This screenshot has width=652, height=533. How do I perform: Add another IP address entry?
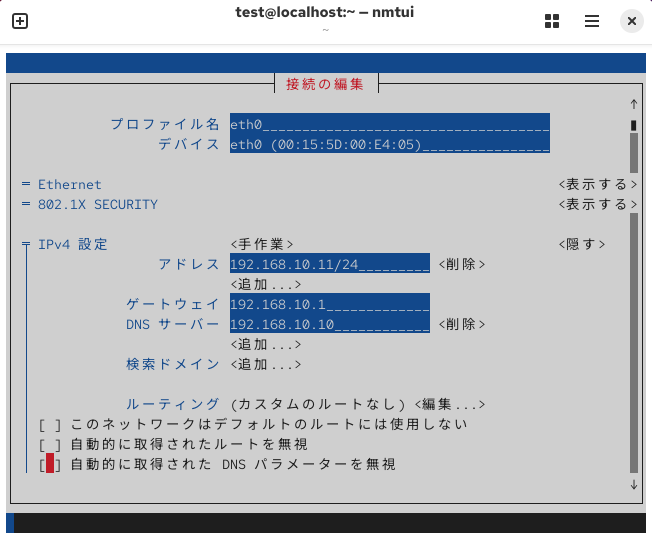click(266, 284)
